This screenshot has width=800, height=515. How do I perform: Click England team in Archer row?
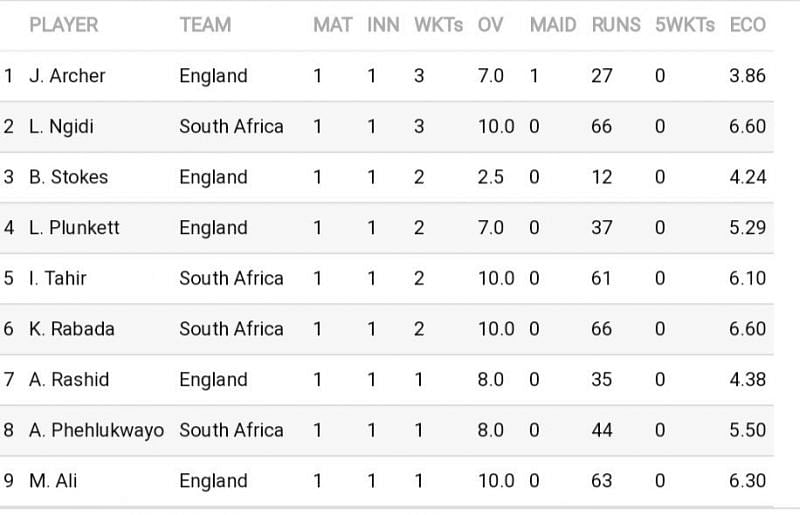(213, 76)
